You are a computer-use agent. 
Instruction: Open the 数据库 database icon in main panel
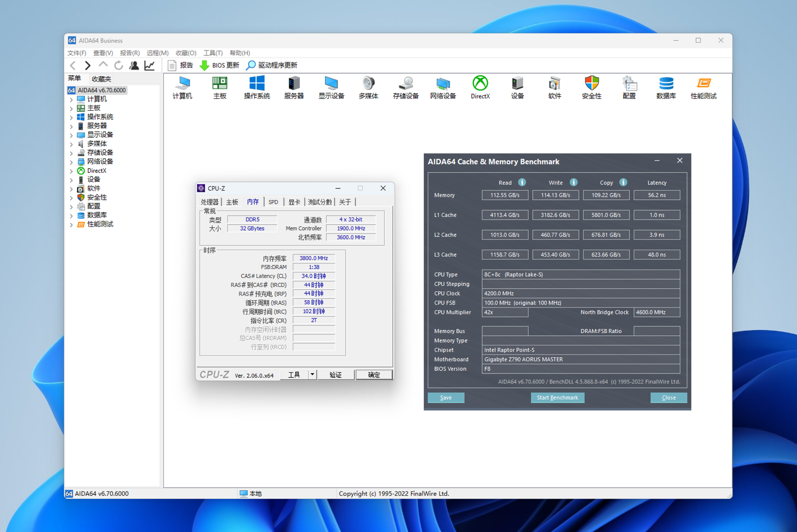click(x=666, y=88)
